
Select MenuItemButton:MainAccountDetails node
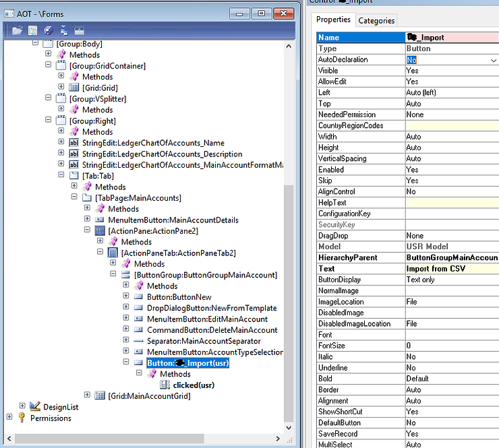tap(173, 220)
